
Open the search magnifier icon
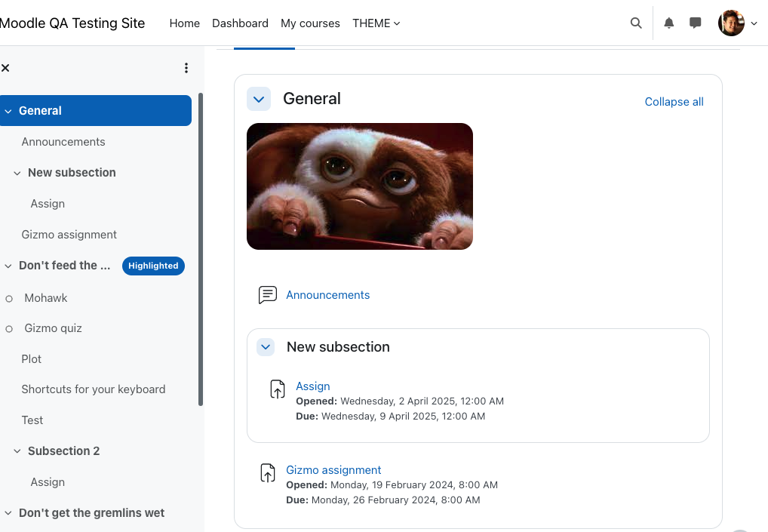[636, 23]
